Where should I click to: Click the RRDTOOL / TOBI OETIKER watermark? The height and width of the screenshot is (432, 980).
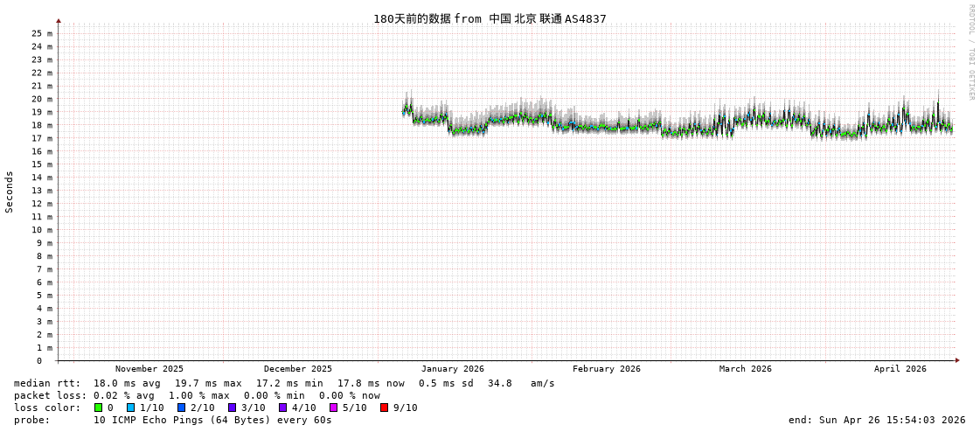970,52
